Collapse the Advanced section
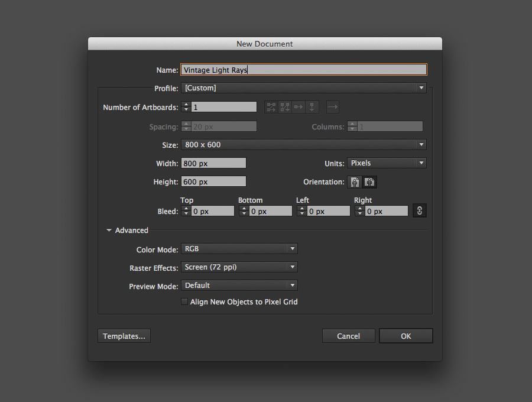The height and width of the screenshot is (402, 532). click(109, 230)
